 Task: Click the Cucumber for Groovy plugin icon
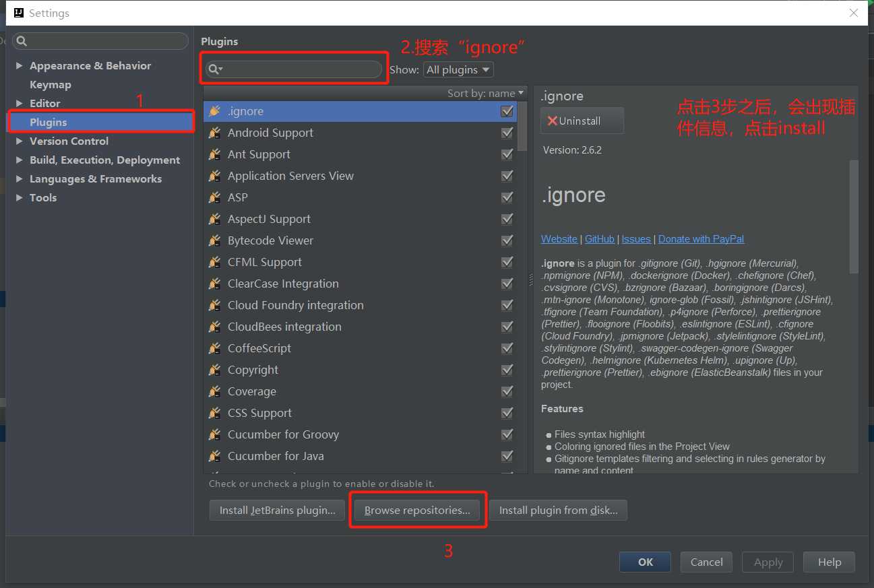(x=215, y=434)
